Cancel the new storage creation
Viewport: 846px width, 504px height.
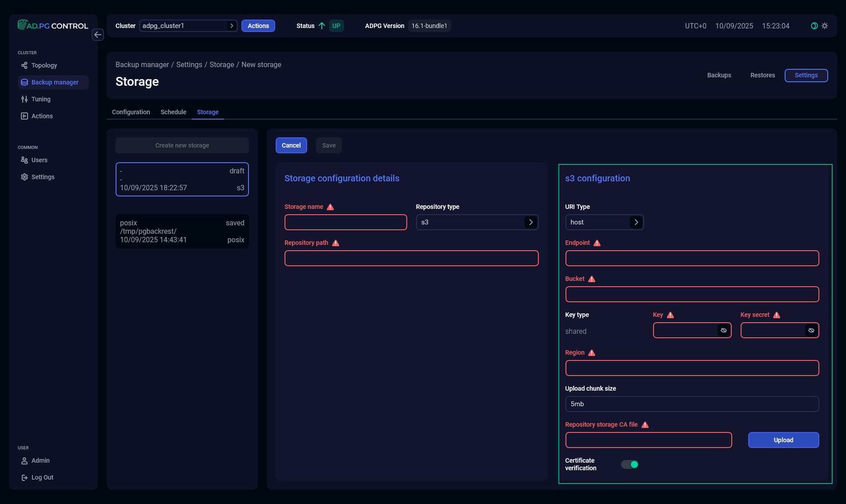pyautogui.click(x=291, y=145)
